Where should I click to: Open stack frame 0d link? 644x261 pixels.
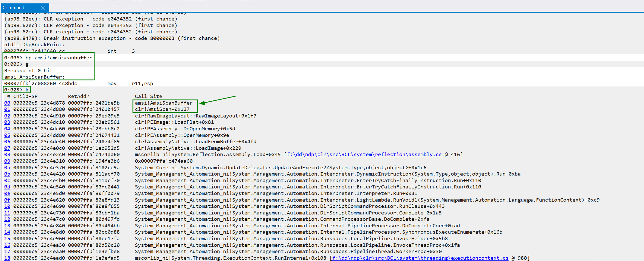pos(7,187)
